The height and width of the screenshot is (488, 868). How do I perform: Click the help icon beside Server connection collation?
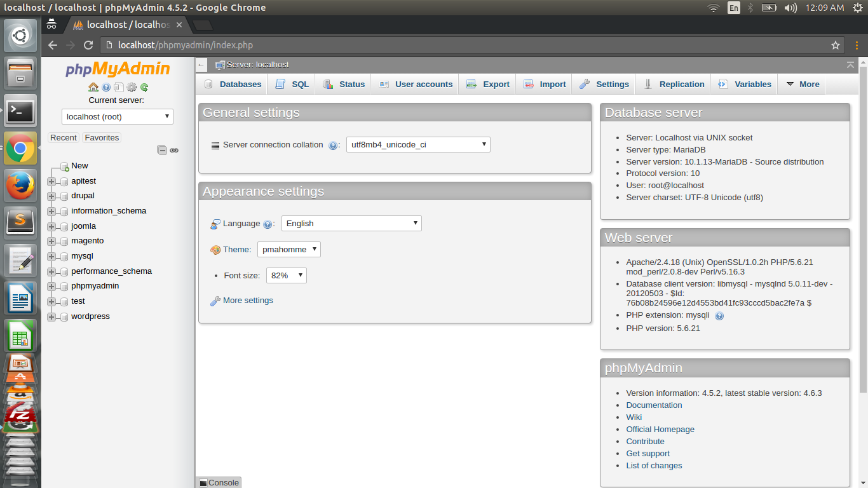tap(334, 145)
